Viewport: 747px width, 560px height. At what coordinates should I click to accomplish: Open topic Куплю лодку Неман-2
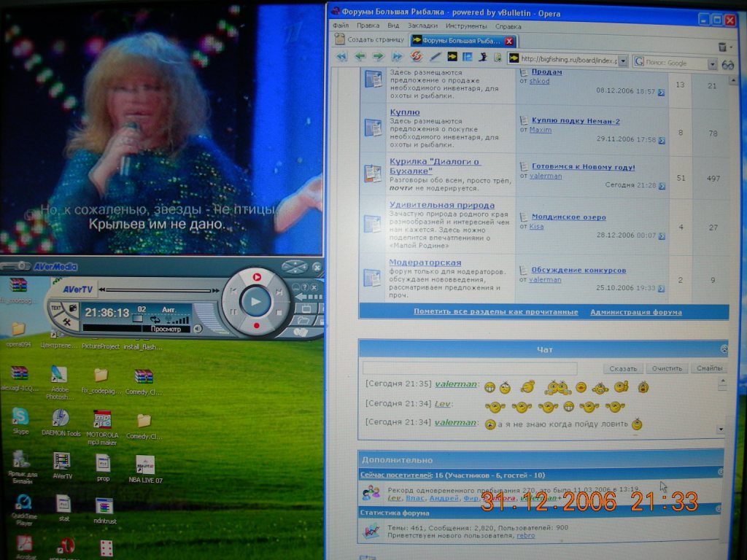point(576,121)
